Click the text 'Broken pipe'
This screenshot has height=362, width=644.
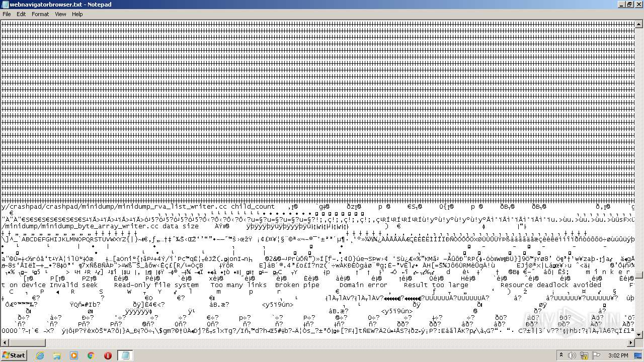pyautogui.click(x=297, y=285)
